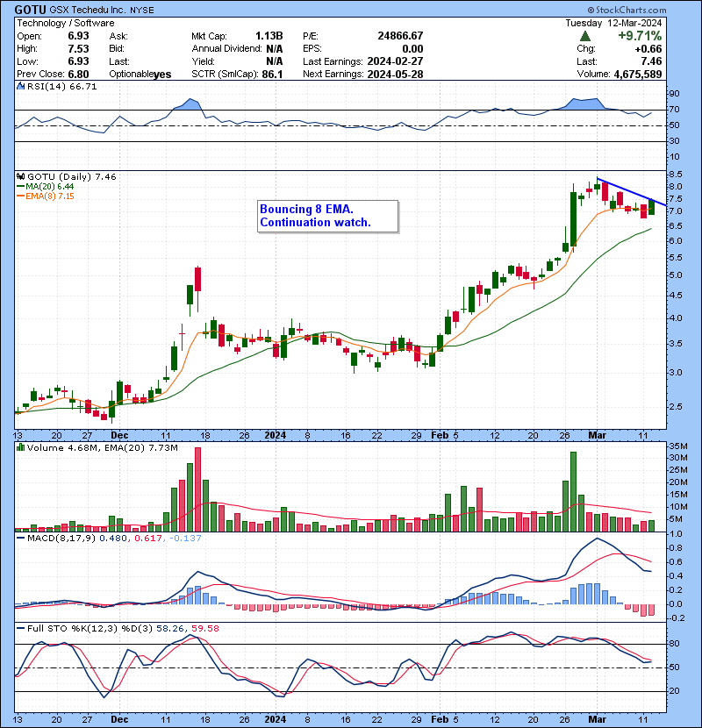This screenshot has width=702, height=728.
Task: Click the RSI indicator icon beside RSI(14)
Action: pos(20,86)
